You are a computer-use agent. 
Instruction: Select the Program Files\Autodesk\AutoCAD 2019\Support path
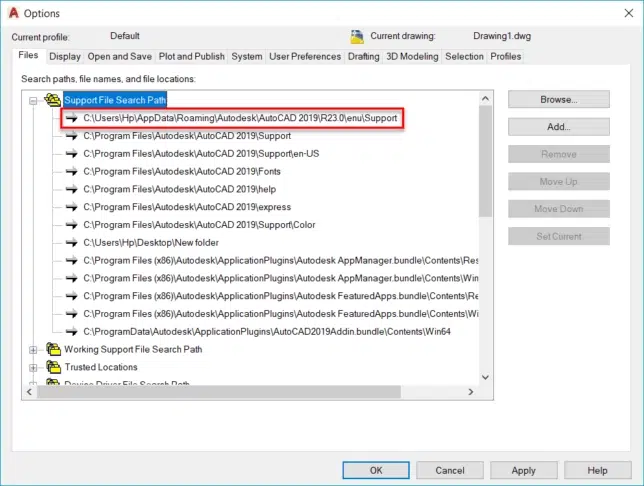point(187,136)
